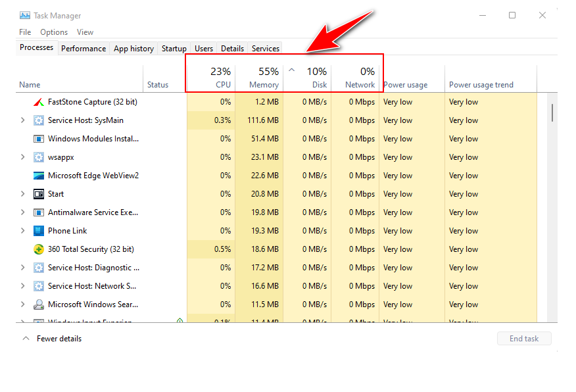Viewport: 576px width, 392px height.
Task: Expand Service Host: Network process group
Action: pyautogui.click(x=23, y=285)
